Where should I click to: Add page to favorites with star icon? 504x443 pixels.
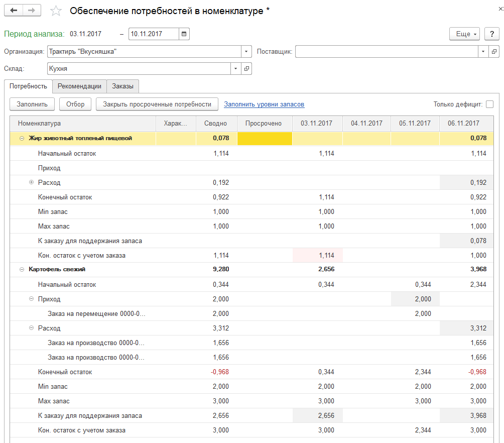pyautogui.click(x=57, y=11)
